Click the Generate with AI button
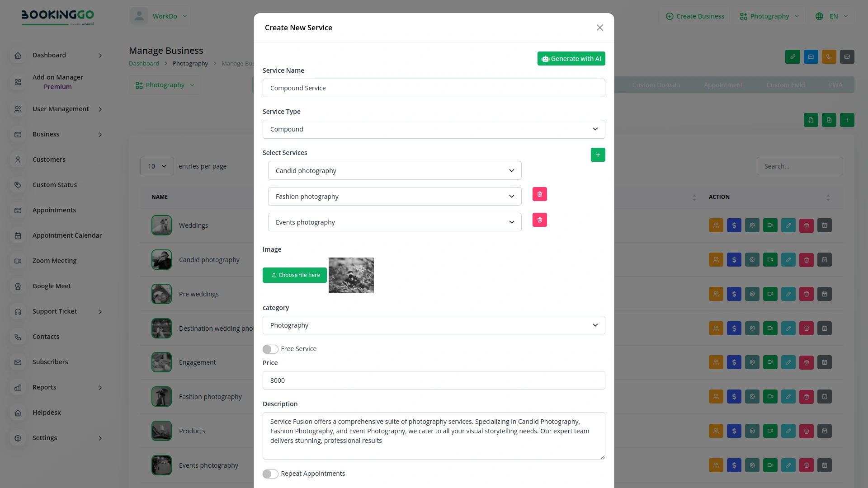The width and height of the screenshot is (868, 488). pos(571,58)
